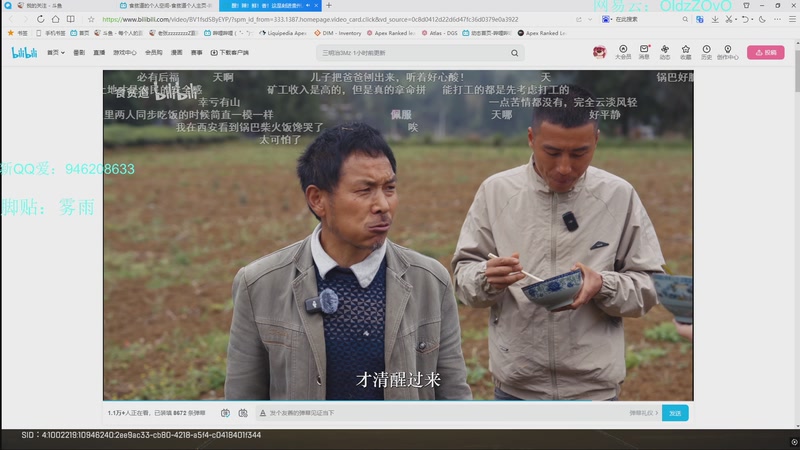Click bilibili search magnifier icon
The height and width of the screenshot is (450, 800).
(514, 53)
